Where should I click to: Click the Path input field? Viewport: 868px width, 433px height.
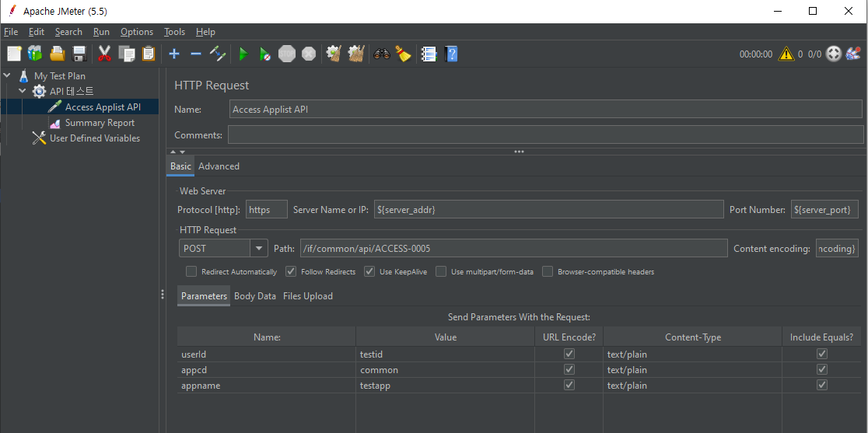pyautogui.click(x=513, y=248)
